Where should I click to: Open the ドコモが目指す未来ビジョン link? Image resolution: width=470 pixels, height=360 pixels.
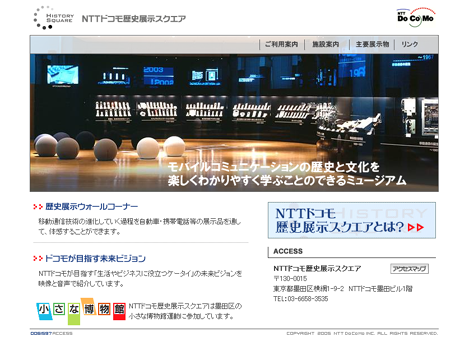coord(95,258)
